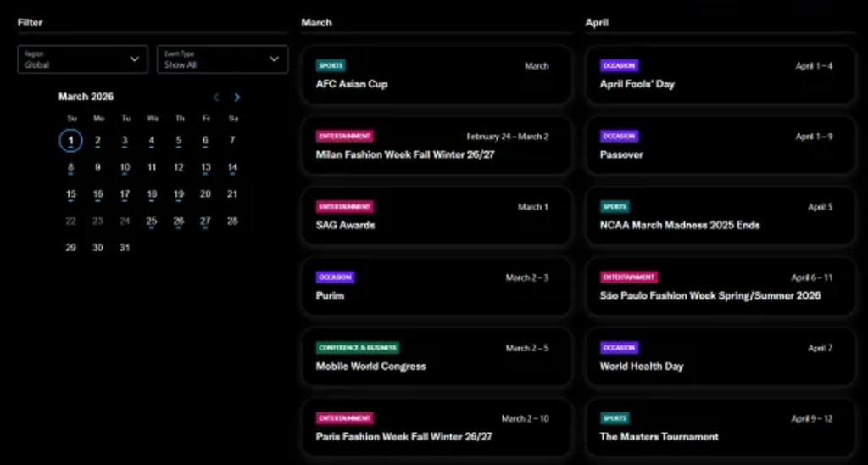The width and height of the screenshot is (868, 465).
Task: Open the Region dropdown
Action: (x=82, y=59)
